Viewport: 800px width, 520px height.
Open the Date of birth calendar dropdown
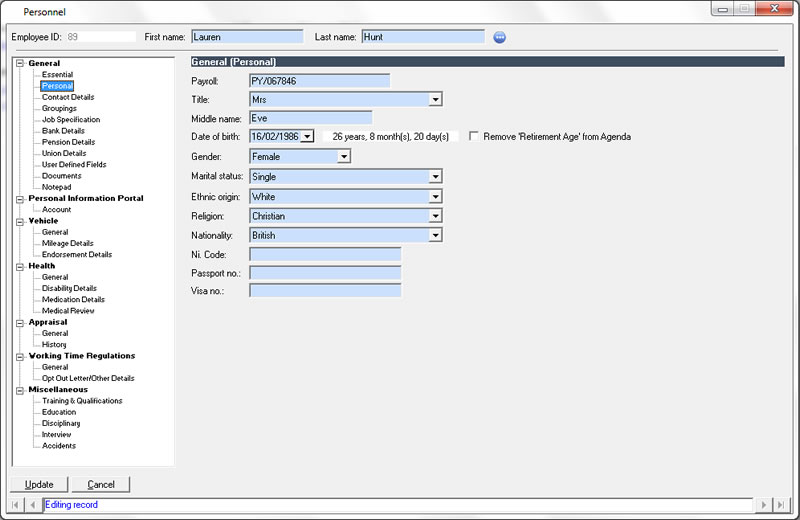pos(306,136)
